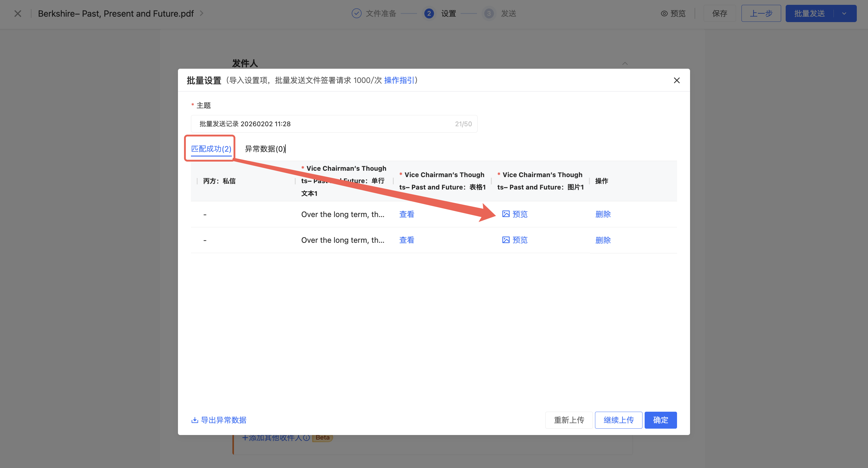Image resolution: width=868 pixels, height=468 pixels.
Task: Expand the file name chevron
Action: (202, 14)
